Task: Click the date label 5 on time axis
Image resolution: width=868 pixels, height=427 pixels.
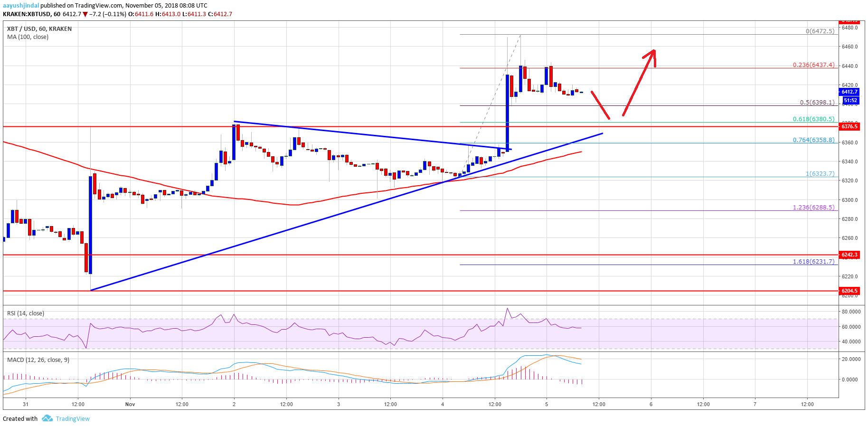Action: 547,405
